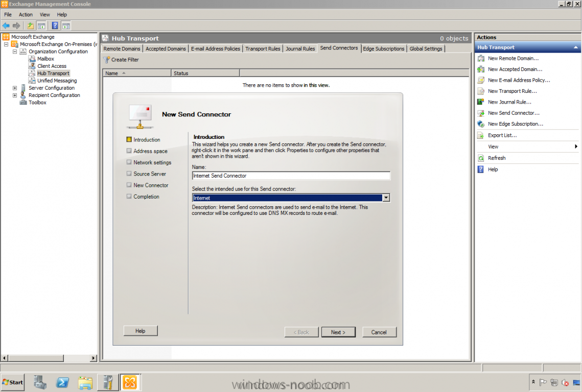Click the Show/Hide Console Tree toolbar icon
Image resolution: width=582 pixels, height=392 pixels.
pyautogui.click(x=41, y=26)
